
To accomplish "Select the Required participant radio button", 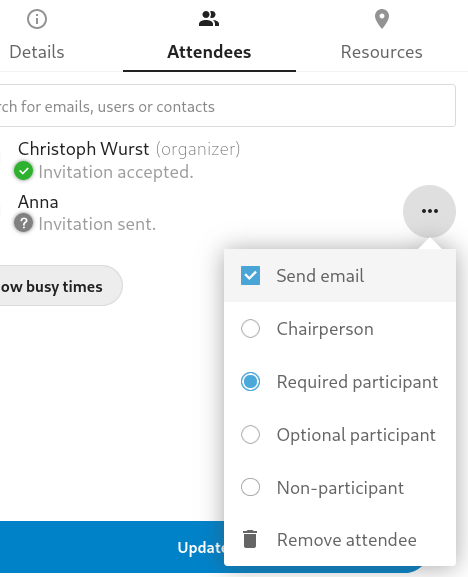I will click(x=251, y=381).
